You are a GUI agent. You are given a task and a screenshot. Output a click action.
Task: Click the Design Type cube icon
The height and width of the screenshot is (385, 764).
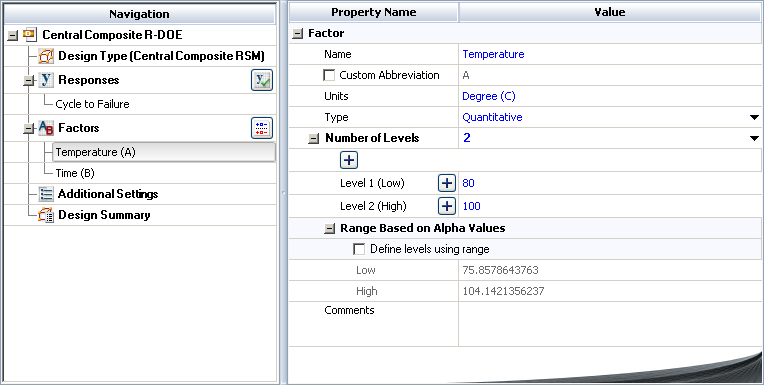coord(46,56)
